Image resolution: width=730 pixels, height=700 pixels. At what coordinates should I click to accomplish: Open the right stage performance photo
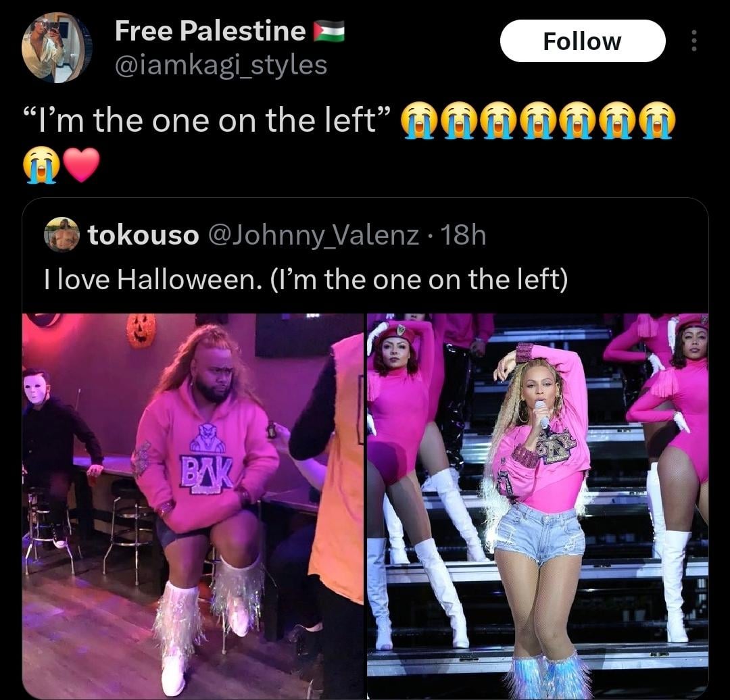pos(538,506)
